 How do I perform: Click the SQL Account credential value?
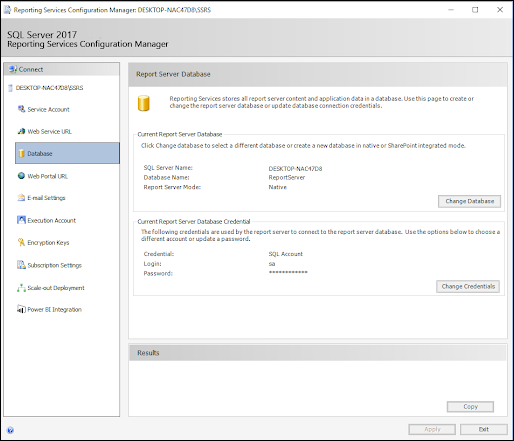click(x=286, y=254)
